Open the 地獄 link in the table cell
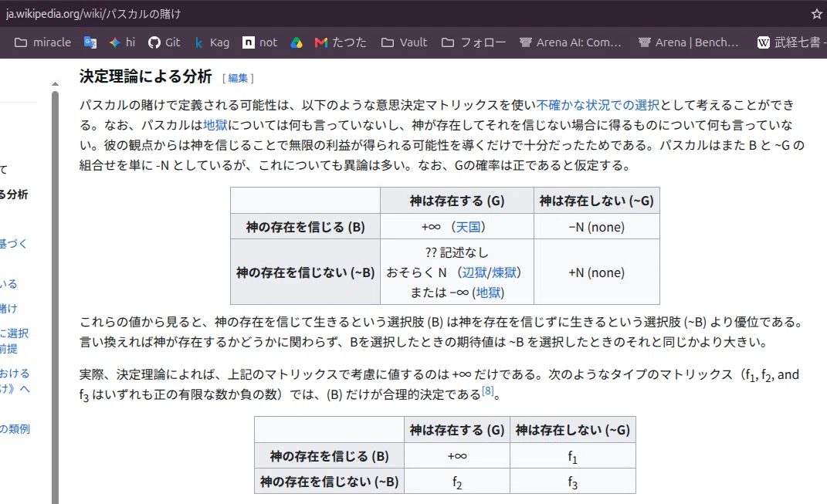This screenshot has width=827, height=504. tap(488, 293)
